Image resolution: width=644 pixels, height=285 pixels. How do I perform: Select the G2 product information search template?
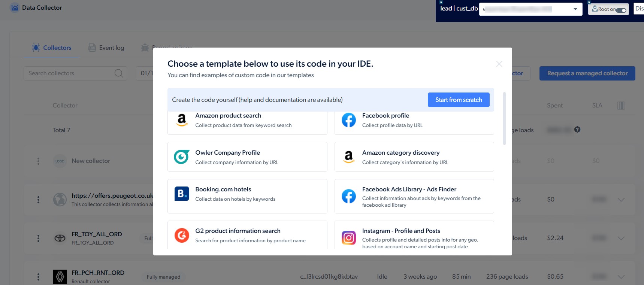point(247,235)
